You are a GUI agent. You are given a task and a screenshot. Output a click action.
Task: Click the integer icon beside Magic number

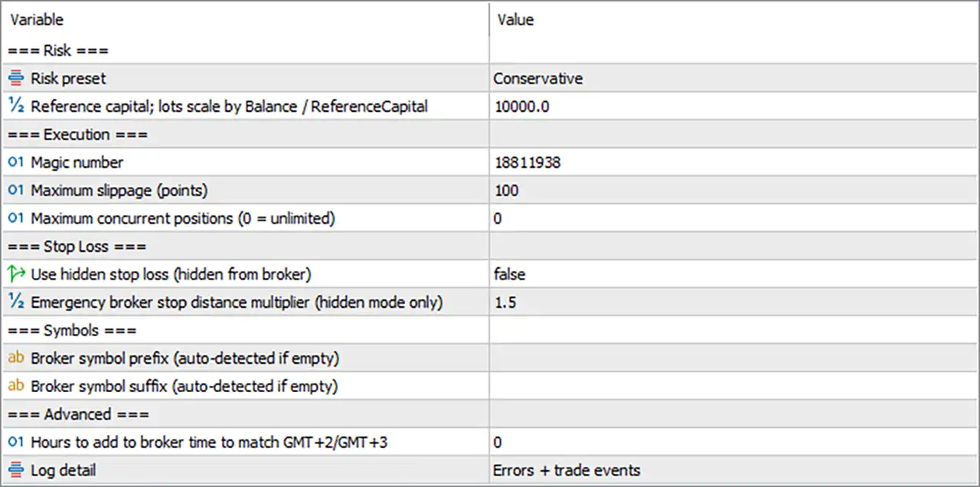coord(16,162)
